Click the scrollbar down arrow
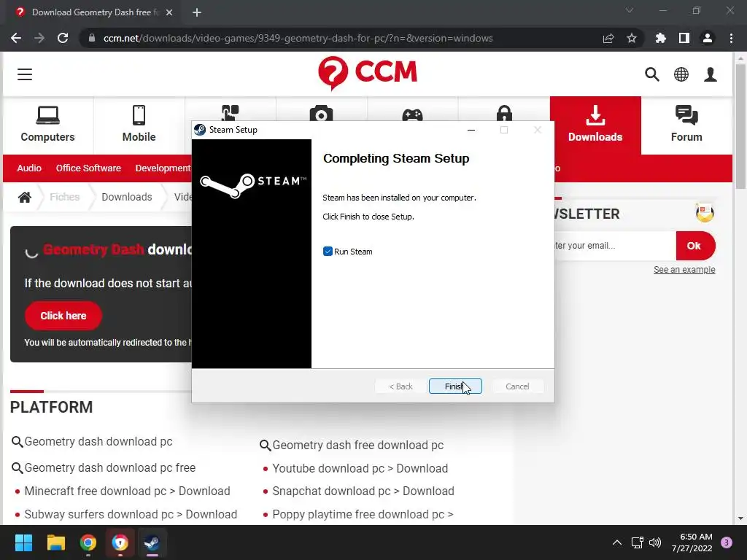 point(740,518)
